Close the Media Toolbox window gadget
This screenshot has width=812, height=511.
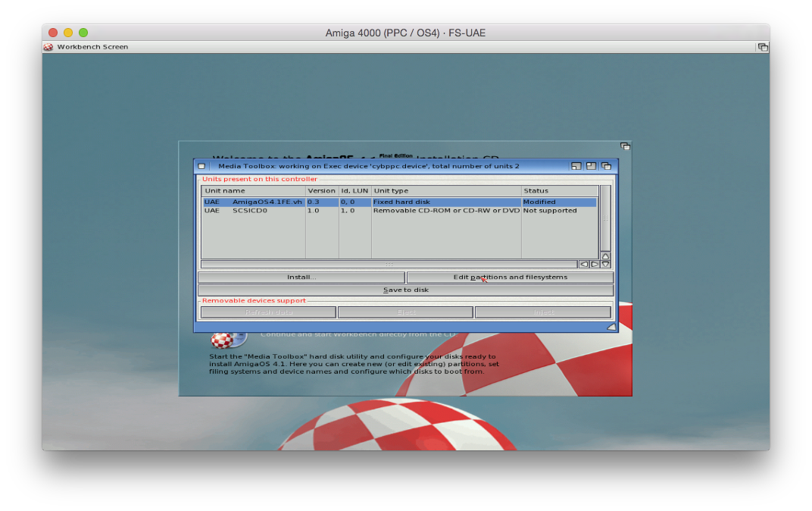click(201, 166)
